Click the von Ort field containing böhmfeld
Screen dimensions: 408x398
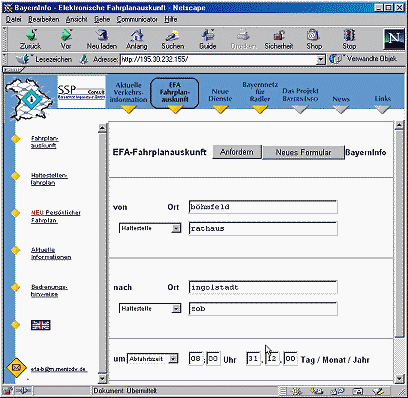click(263, 207)
